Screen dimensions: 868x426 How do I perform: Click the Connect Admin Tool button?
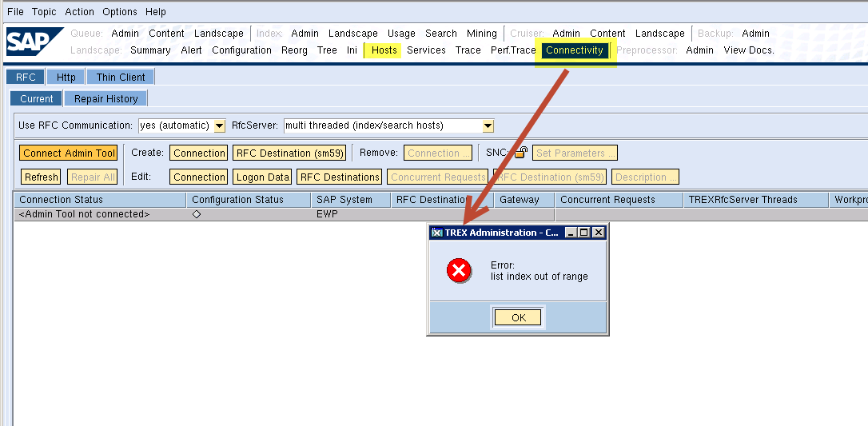70,153
